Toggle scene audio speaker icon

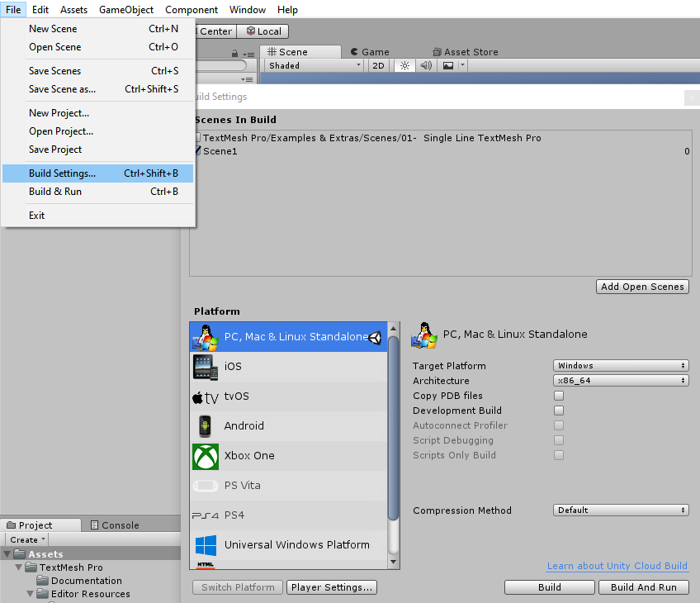coord(426,65)
